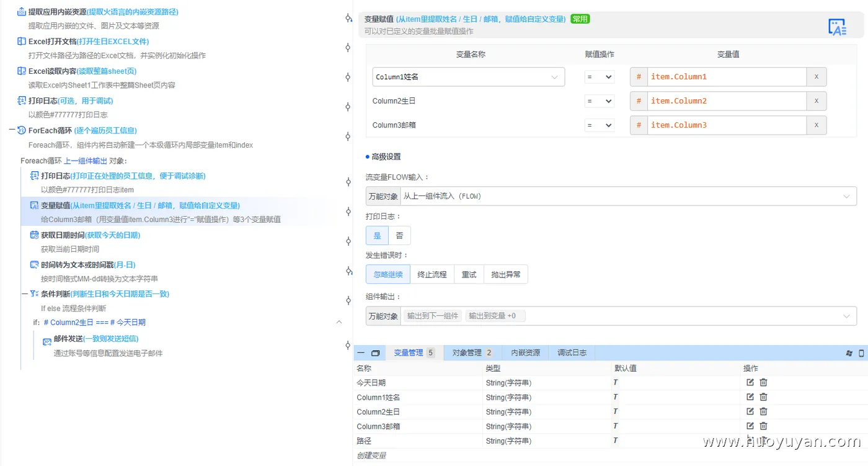Click the connector node beside Excel打开文档
Image resolution: width=868 pixels, height=466 pixels.
[x=348, y=48]
